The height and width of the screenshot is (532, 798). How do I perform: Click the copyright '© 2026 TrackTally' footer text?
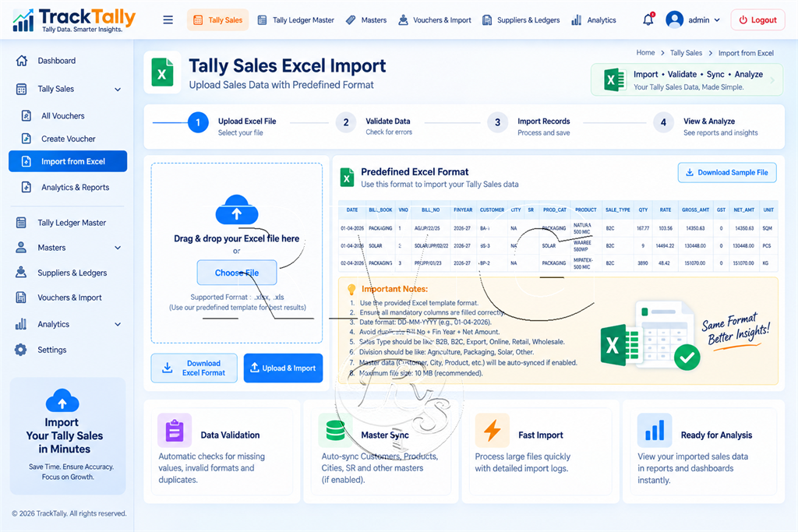point(69,513)
